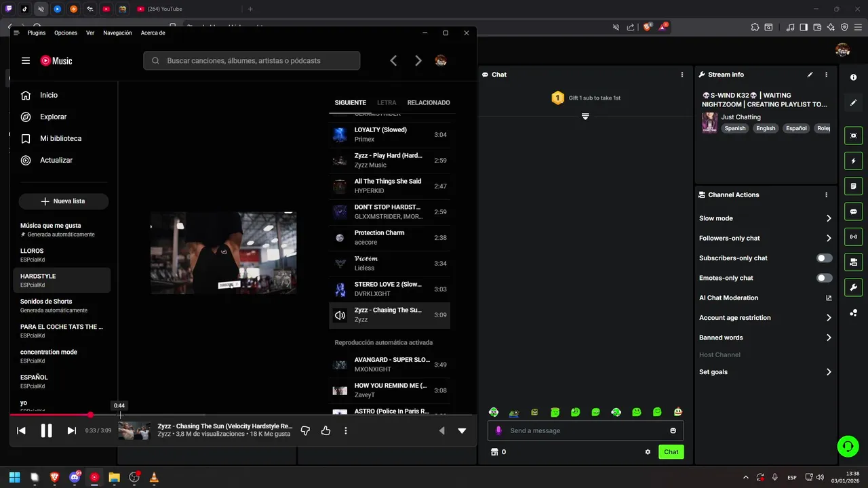Open emoji picker in chat input
868x488 pixels.
[673, 430]
